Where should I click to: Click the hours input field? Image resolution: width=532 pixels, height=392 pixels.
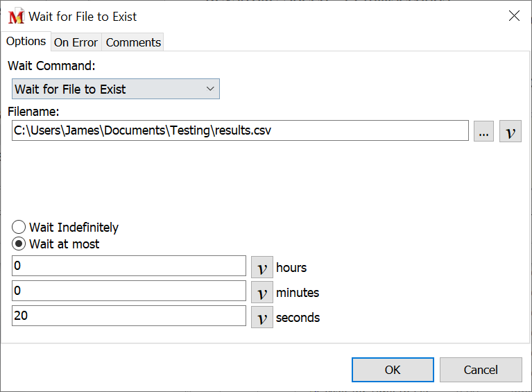click(129, 266)
